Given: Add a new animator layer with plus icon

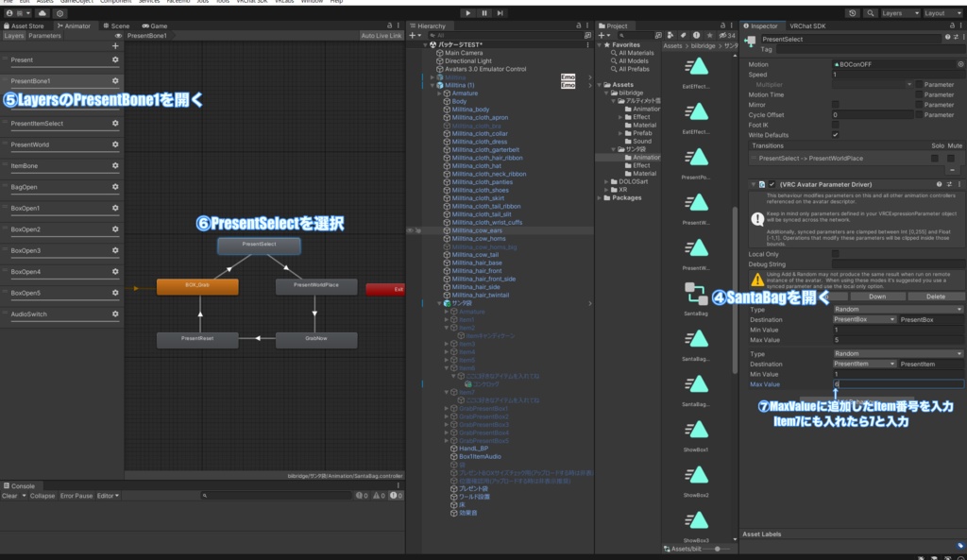Looking at the screenshot, I should (115, 45).
